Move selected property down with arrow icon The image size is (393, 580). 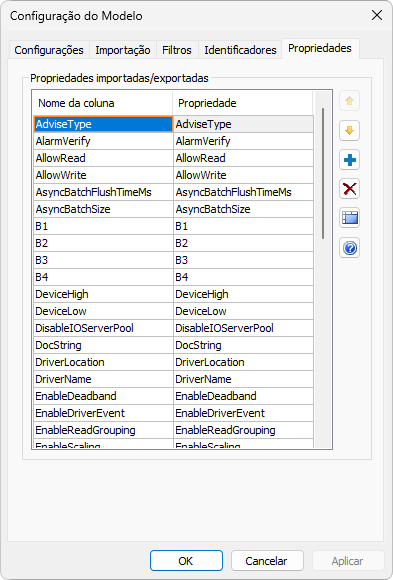[x=349, y=131]
